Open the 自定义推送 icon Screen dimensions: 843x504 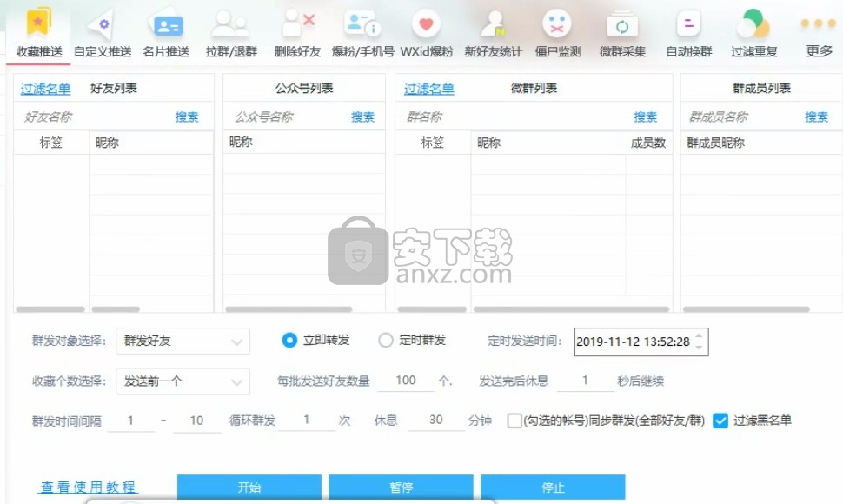click(103, 24)
